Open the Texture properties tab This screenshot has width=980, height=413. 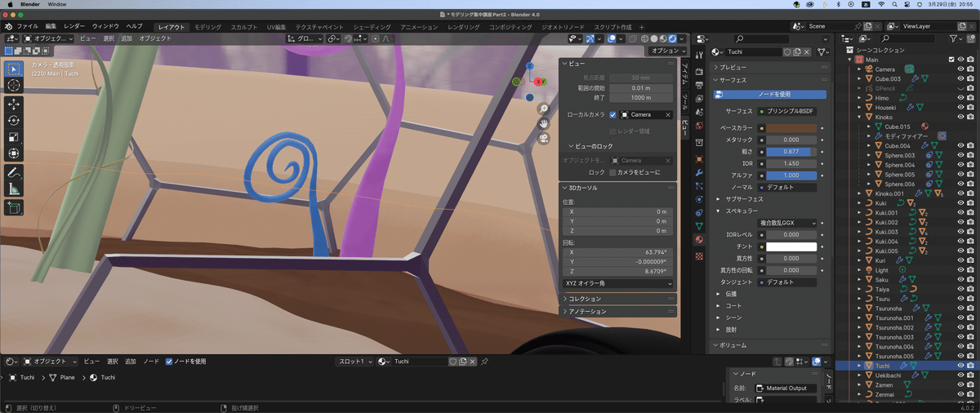(700, 255)
